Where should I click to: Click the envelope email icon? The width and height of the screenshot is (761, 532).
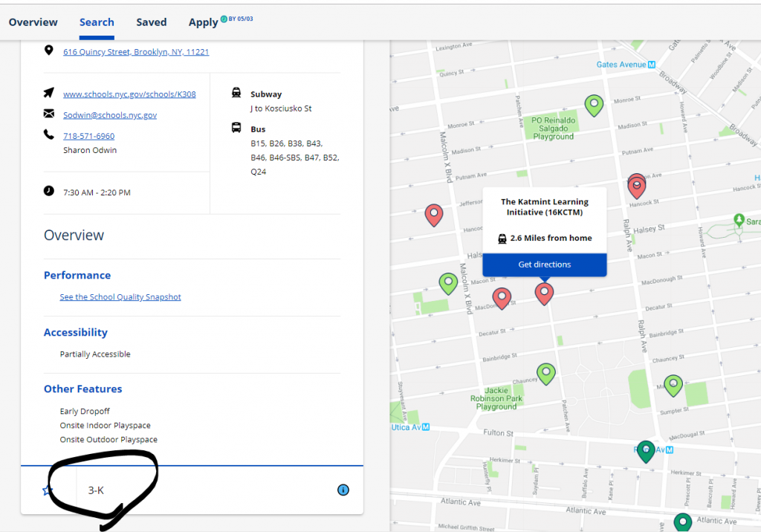coord(48,114)
